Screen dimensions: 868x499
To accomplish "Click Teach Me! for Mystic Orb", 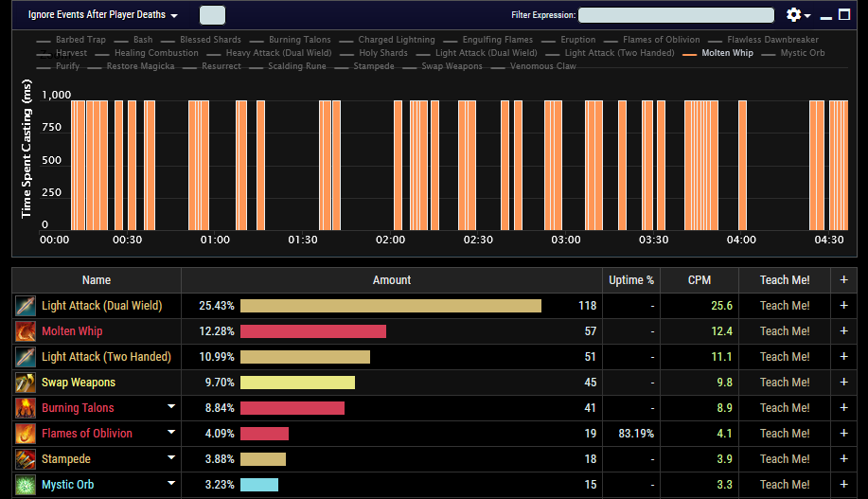I will pos(785,485).
